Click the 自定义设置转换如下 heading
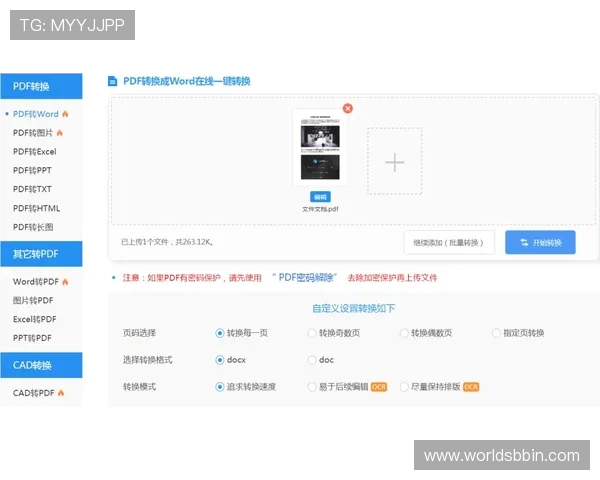This screenshot has width=600, height=480. click(x=354, y=308)
